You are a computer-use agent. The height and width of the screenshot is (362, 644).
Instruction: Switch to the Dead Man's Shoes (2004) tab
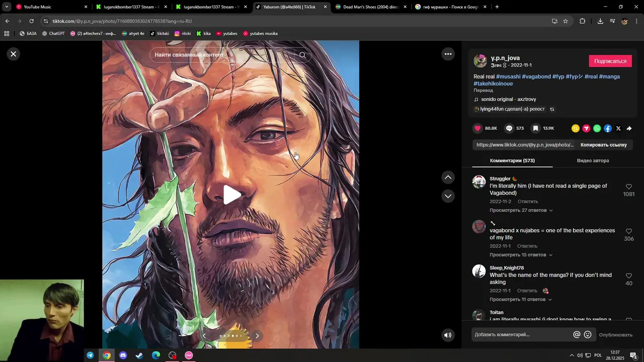click(371, 7)
